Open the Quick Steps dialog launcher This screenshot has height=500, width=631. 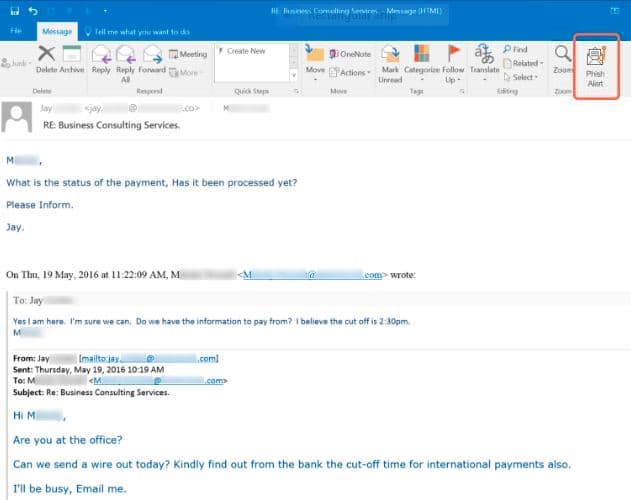tap(297, 91)
